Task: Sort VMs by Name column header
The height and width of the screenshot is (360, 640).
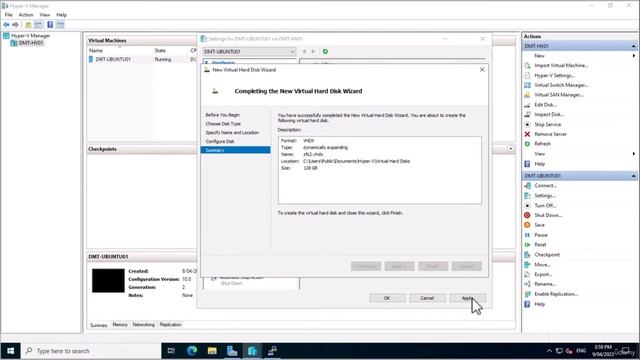Action: tap(96, 51)
